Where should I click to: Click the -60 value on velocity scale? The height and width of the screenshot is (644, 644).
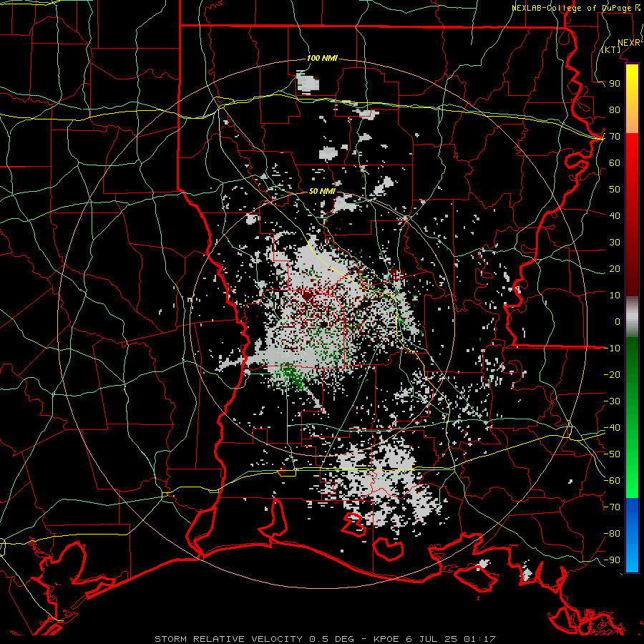click(612, 481)
